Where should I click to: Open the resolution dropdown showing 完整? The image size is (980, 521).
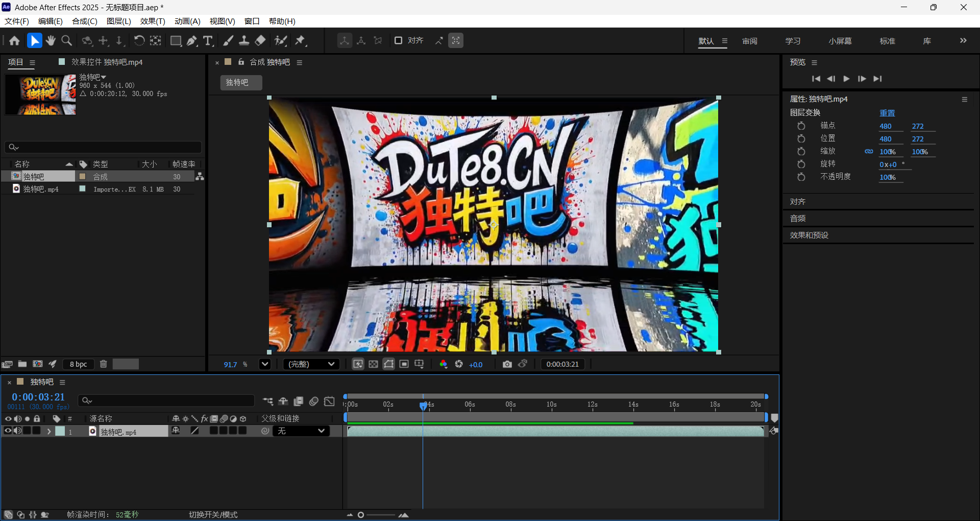point(310,364)
